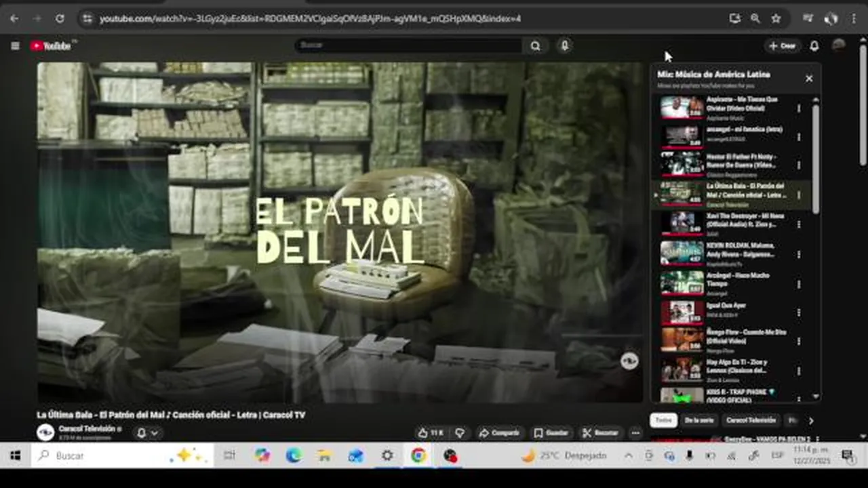Click the El Patrón del Mal video player
Viewport: 868px width, 488px height.
(340, 232)
